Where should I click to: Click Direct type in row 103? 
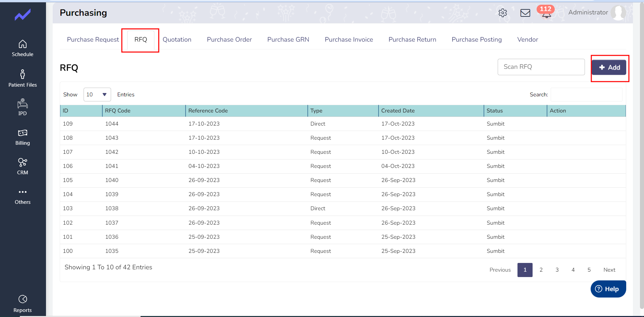(x=318, y=209)
